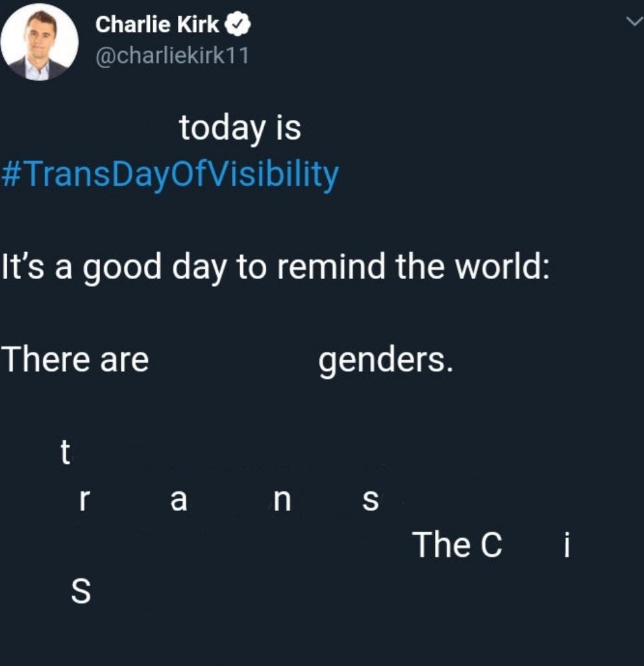
Task: Click the letter 'n' in the scattered letters
Action: point(283,499)
